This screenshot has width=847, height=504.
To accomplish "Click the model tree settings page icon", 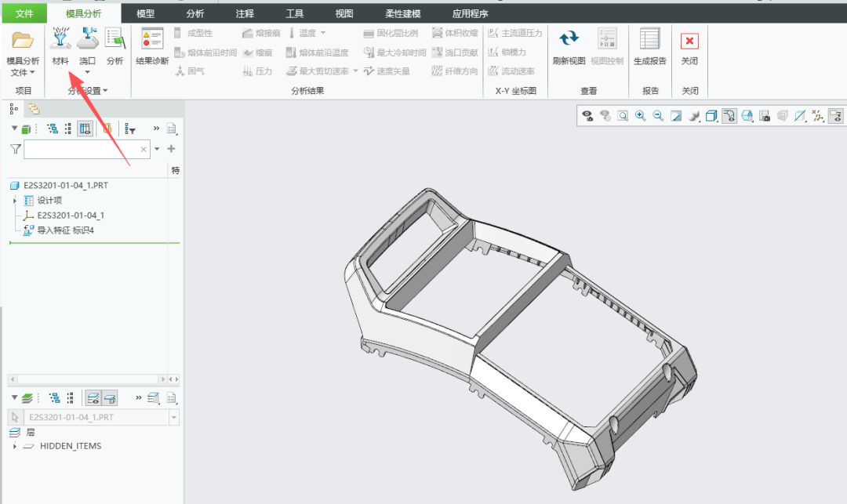I will pyautogui.click(x=172, y=129).
